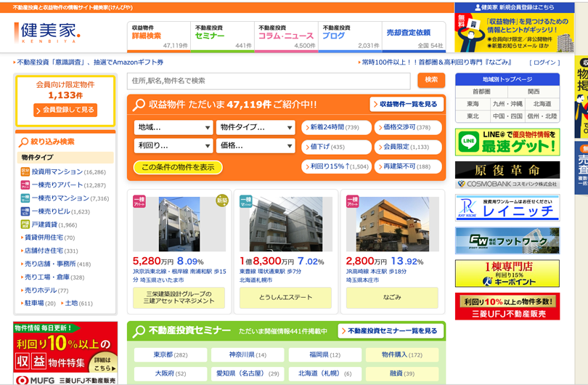Open the 2,800万円 orange building photo
This screenshot has width=588, height=385.
(x=392, y=224)
